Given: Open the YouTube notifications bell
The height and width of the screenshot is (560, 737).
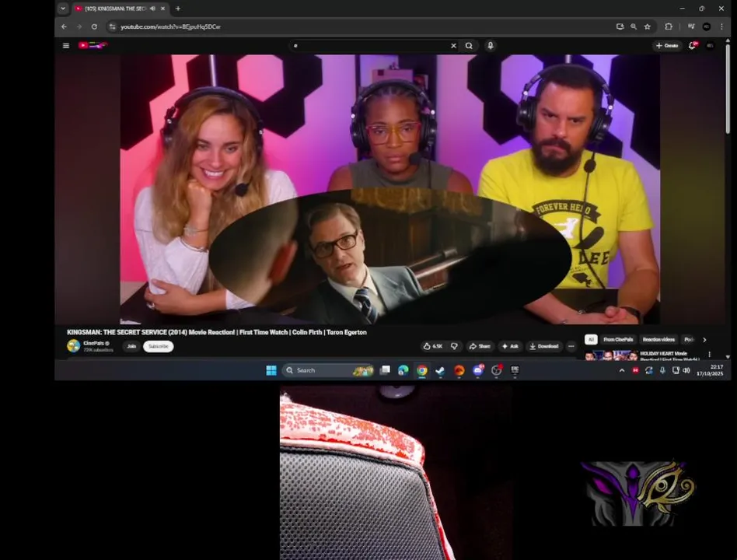Looking at the screenshot, I should click(693, 46).
